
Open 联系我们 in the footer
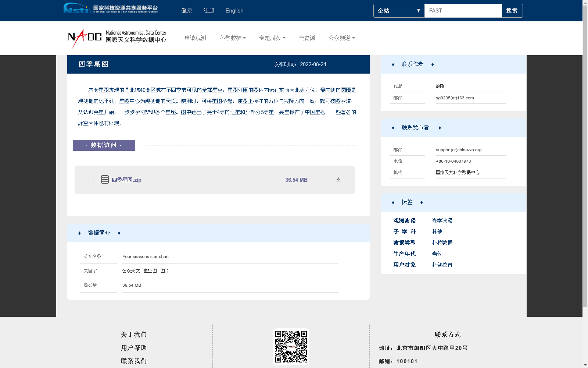click(134, 361)
